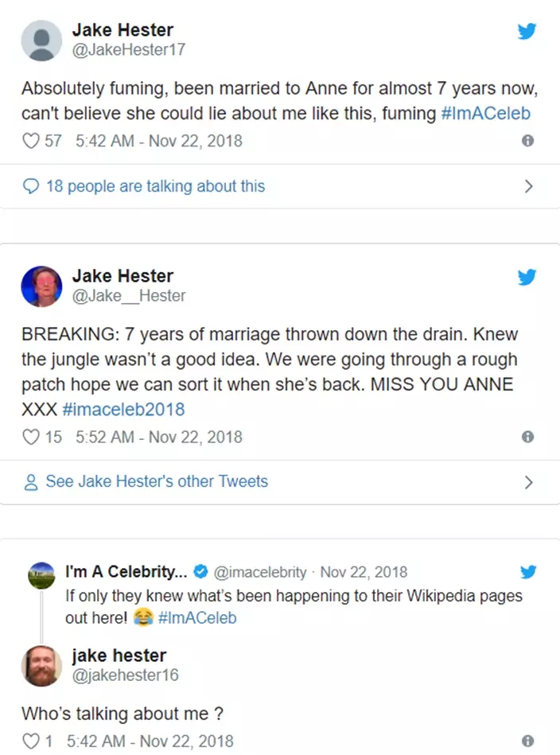The height and width of the screenshot is (755, 560).
Task: Open info icon on bottom tweet
Action: tap(527, 741)
